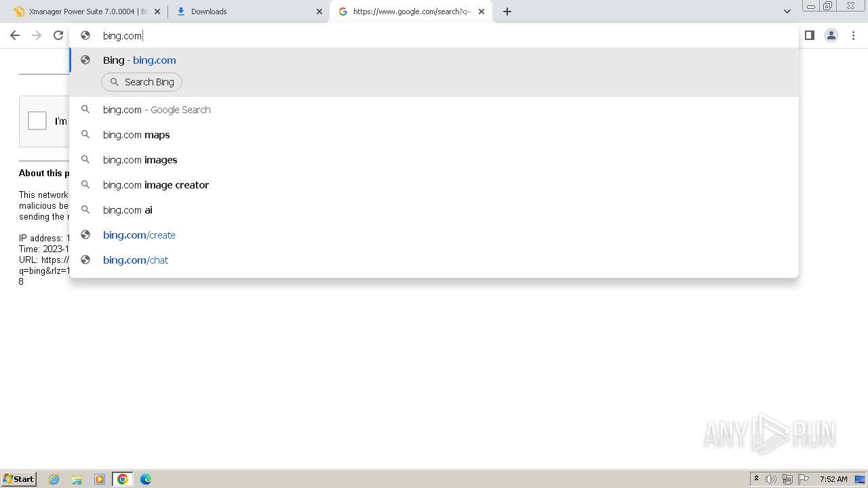Close the Xmanager Power Suite tab
The width and height of the screenshot is (868, 488).
(x=157, y=12)
